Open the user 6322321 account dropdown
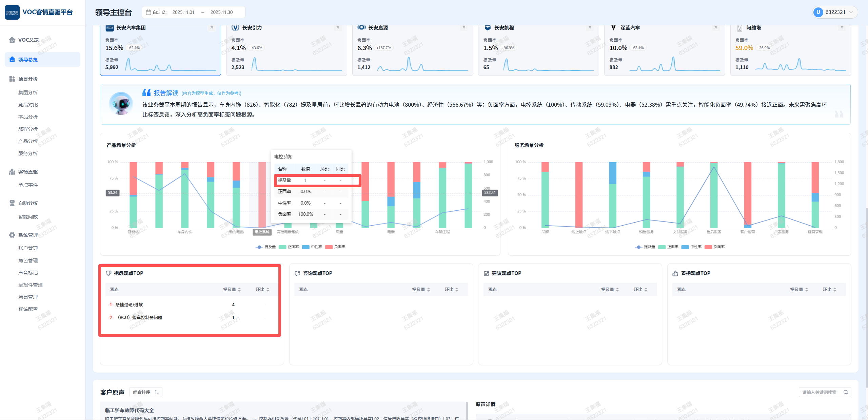 (x=835, y=12)
